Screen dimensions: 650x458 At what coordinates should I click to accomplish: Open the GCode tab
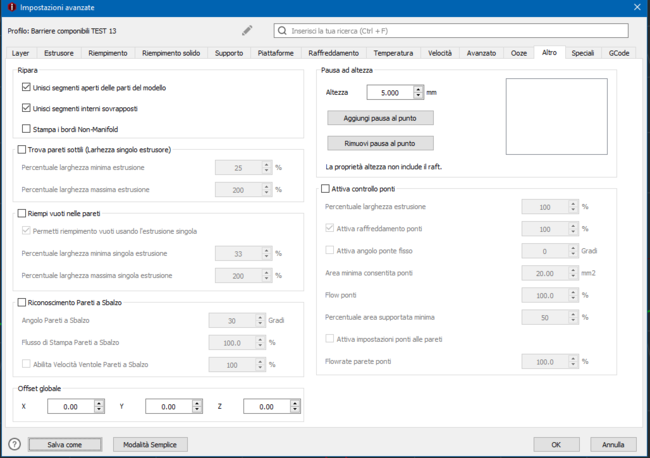click(619, 52)
